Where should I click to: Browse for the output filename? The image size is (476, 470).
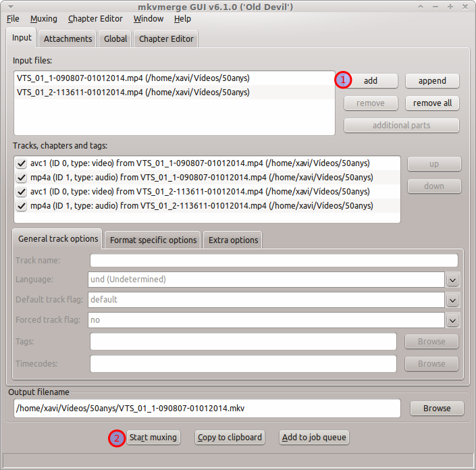click(x=437, y=409)
